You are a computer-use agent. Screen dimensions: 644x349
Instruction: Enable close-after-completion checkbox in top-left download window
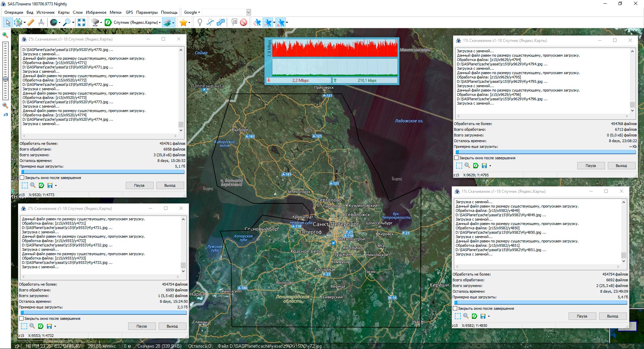click(22, 178)
